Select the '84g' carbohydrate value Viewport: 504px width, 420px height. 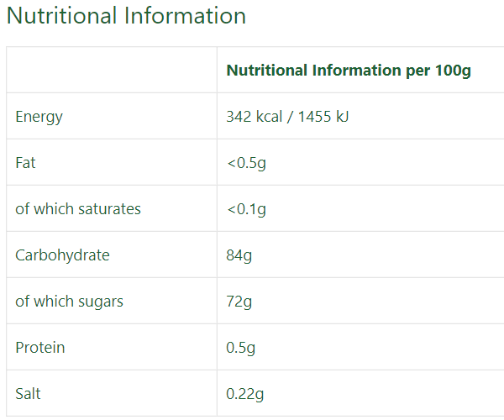[239, 255]
